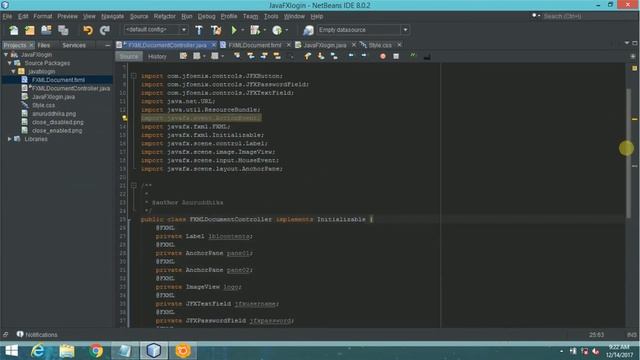
Task: Collapse the Javadoc comment fold at line 21
Action: point(133,185)
